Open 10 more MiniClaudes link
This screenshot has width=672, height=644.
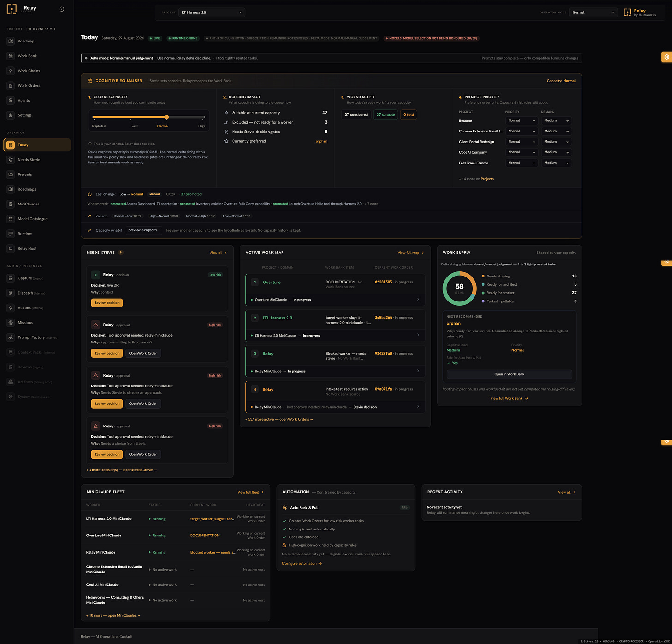[114, 615]
